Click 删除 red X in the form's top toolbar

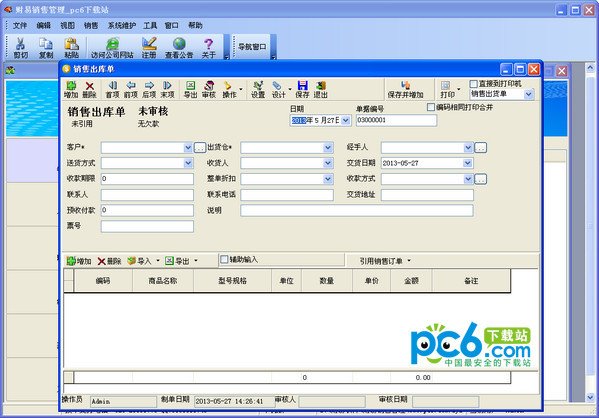(89, 90)
